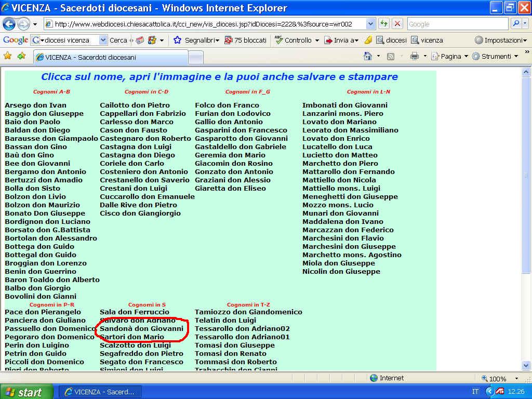Toggle the '75 bloccati' popup blocker
The image size is (532, 399).
245,40
